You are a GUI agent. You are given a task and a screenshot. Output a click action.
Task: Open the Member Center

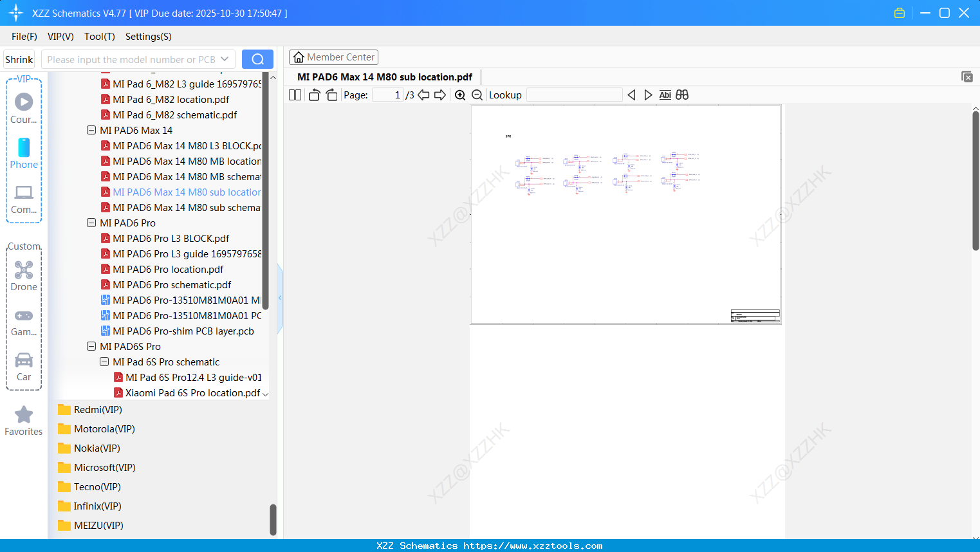click(333, 57)
